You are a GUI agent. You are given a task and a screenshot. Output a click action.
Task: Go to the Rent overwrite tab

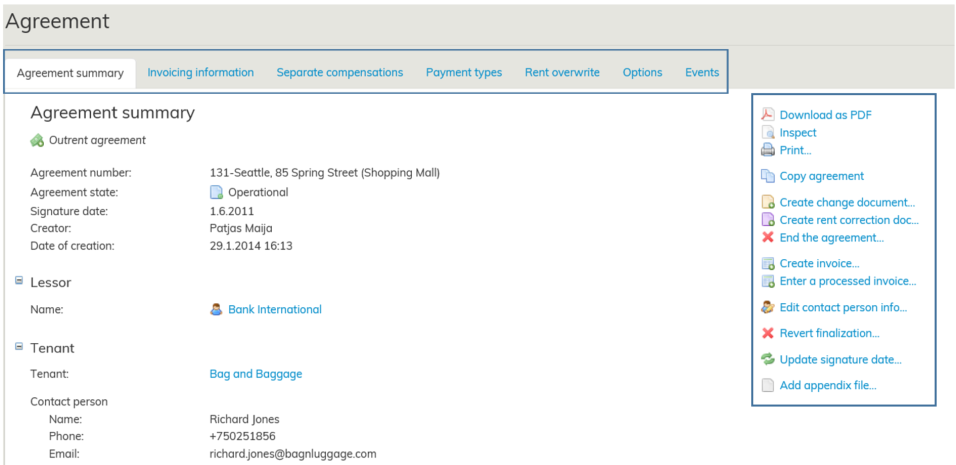(x=562, y=73)
